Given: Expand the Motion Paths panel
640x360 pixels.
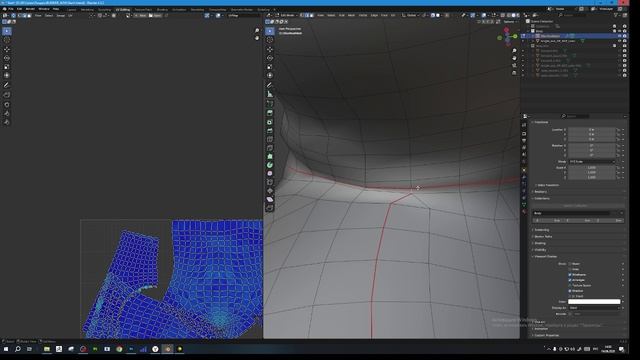Looking at the screenshot, I should coord(542,236).
